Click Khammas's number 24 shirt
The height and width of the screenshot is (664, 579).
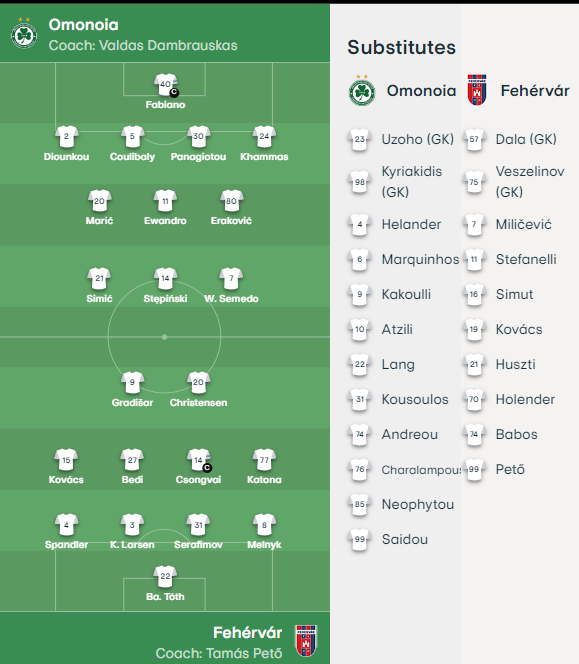(264, 137)
